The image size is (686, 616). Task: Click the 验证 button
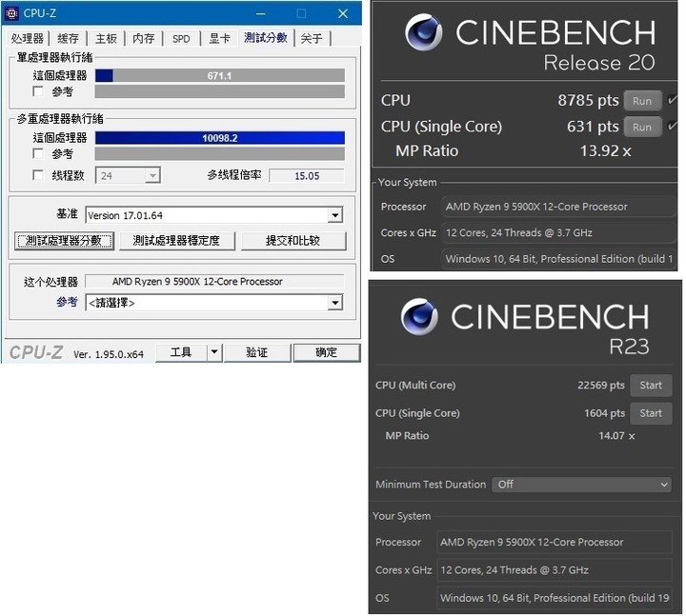257,352
